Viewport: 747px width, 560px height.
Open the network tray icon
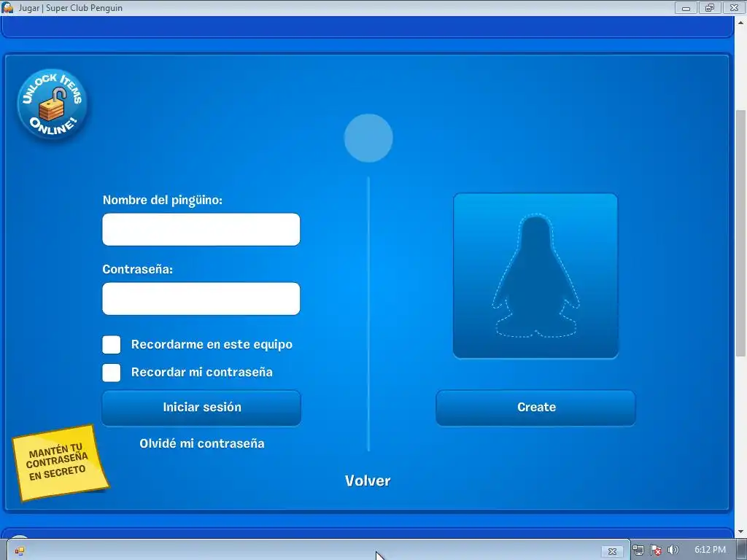638,551
